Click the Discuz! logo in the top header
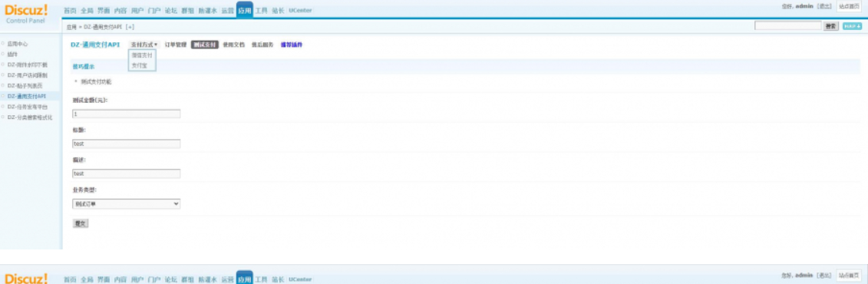Screen dimensions: 868x284 click(x=26, y=10)
